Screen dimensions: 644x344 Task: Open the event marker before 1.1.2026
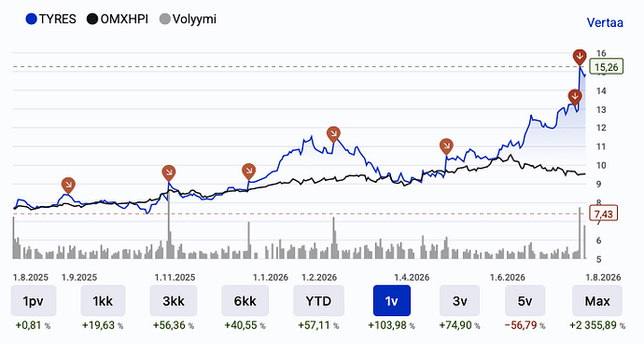pos(248,171)
